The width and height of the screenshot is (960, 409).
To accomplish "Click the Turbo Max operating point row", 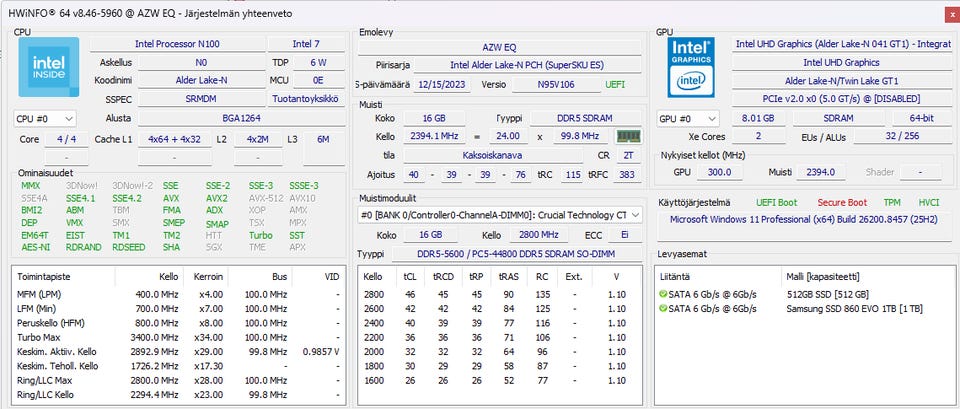I will (178, 337).
